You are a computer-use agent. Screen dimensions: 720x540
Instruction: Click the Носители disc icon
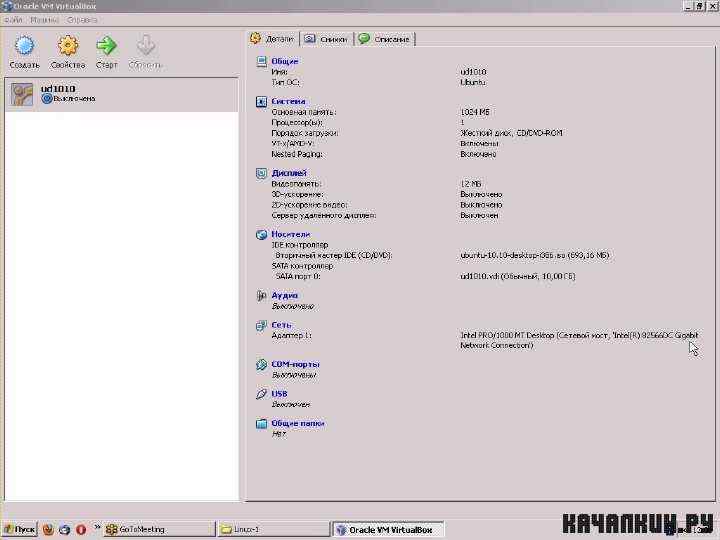click(x=261, y=235)
